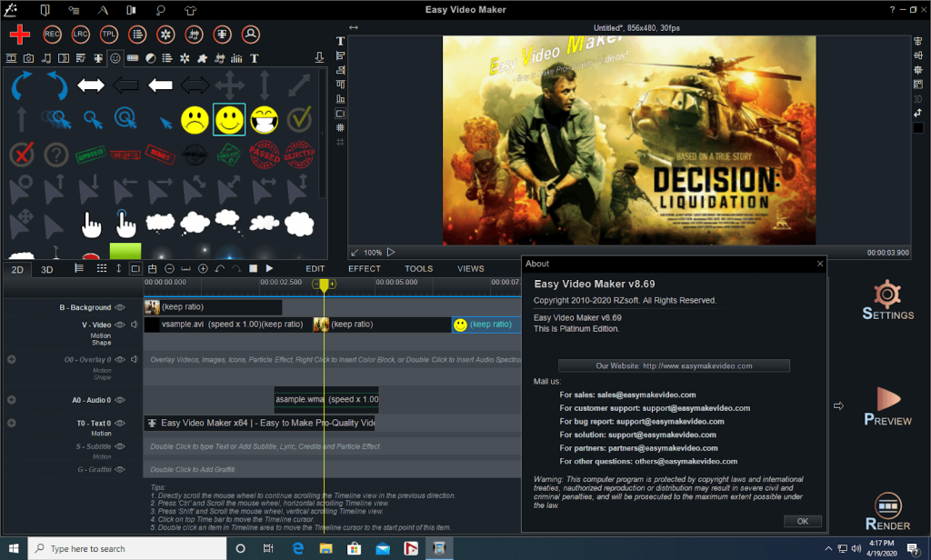Screen dimensions: 931x560
Task: Open the TPL templates tool
Action: coord(108,35)
